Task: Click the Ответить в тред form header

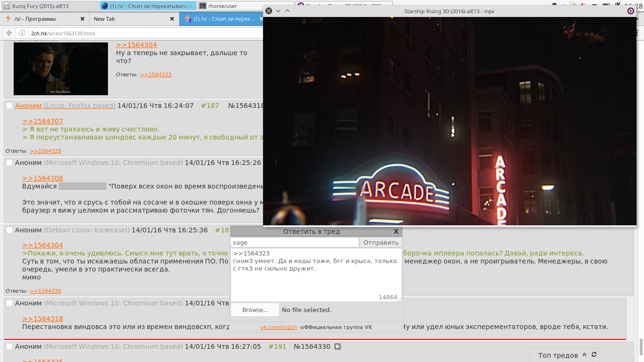Action: coord(312,231)
